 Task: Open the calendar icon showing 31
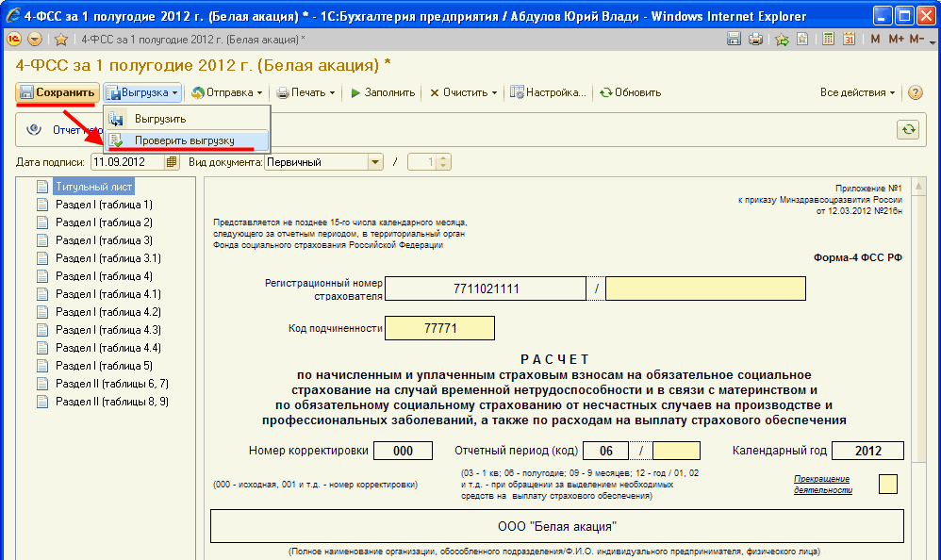pyautogui.click(x=850, y=40)
